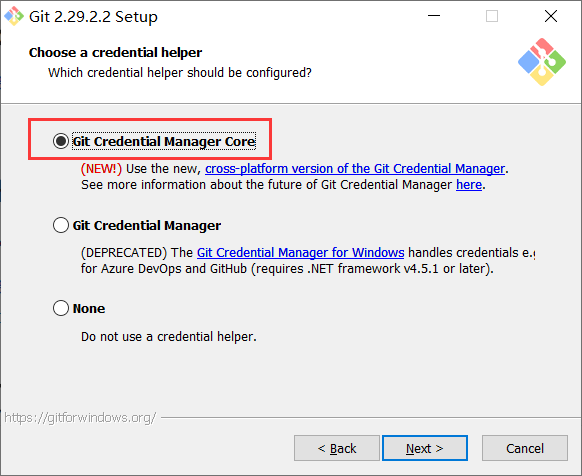Go to previous page with Back button
Viewport: 582px width, 476px height.
pos(337,448)
